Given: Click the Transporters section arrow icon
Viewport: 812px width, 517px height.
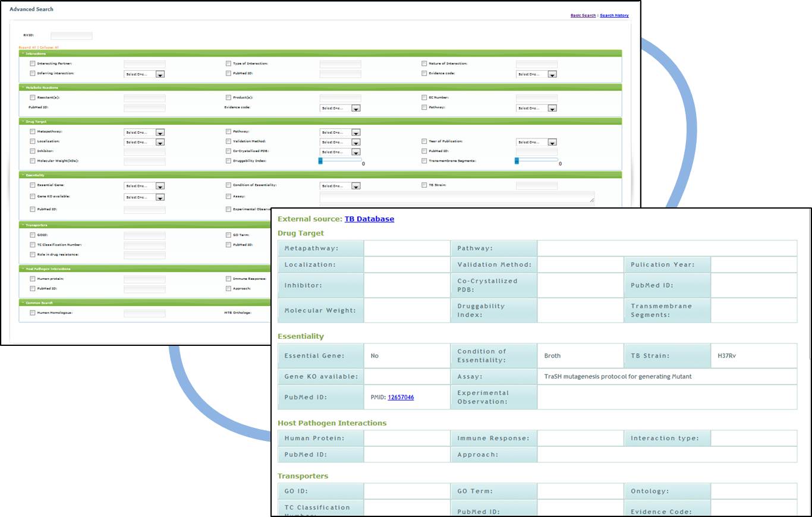Looking at the screenshot, I should [22, 225].
